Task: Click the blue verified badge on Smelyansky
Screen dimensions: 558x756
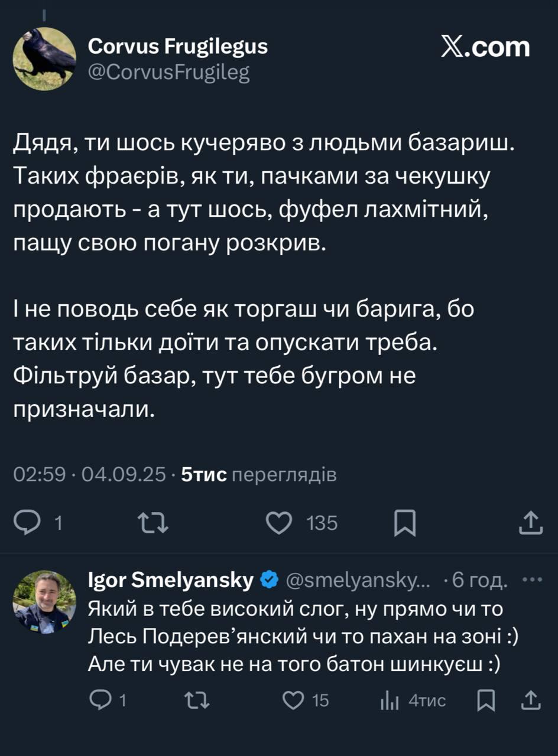Action: tap(270, 581)
